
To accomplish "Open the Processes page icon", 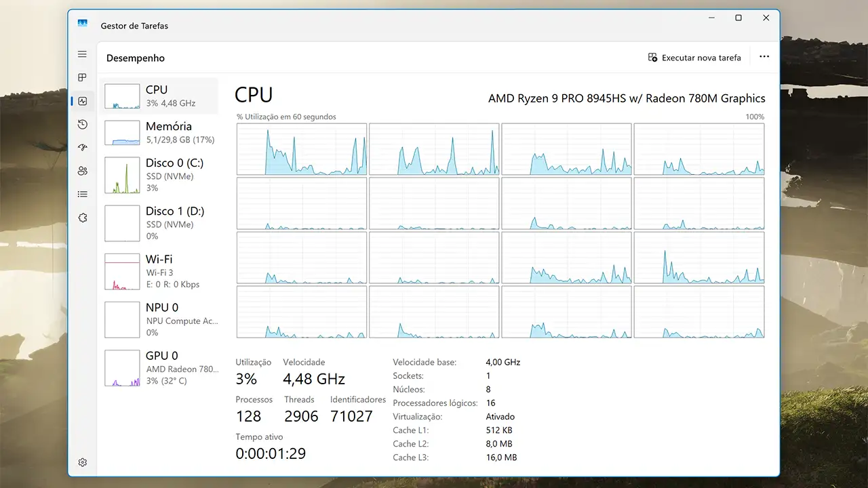I will [82, 78].
